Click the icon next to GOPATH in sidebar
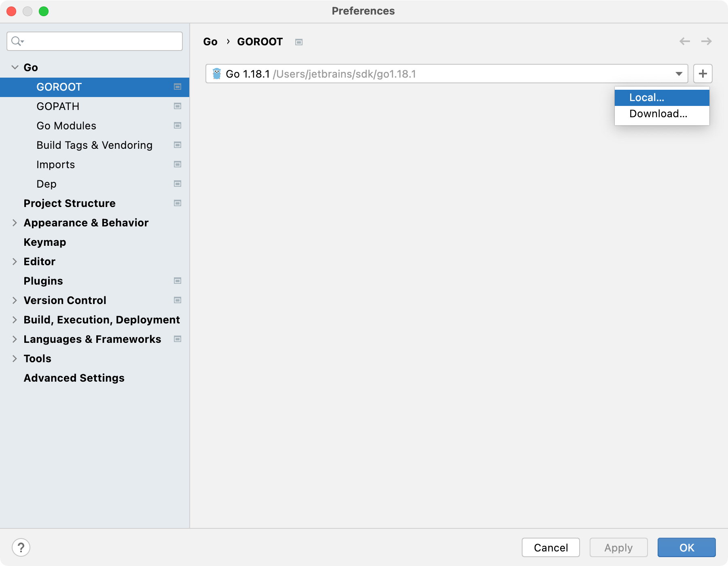Viewport: 728px width, 566px height. (x=177, y=106)
